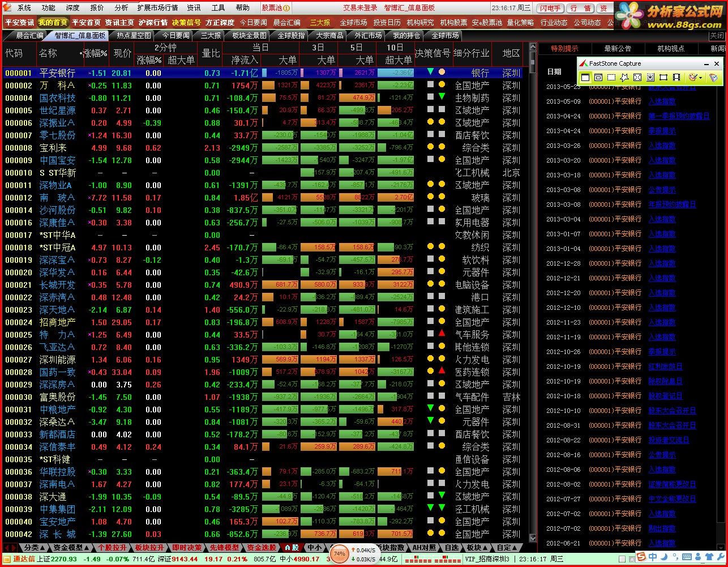Image resolution: width=728 pixels, height=567 pixels.
Task: Sort by 净流入 column header
Action: pyautogui.click(x=244, y=59)
